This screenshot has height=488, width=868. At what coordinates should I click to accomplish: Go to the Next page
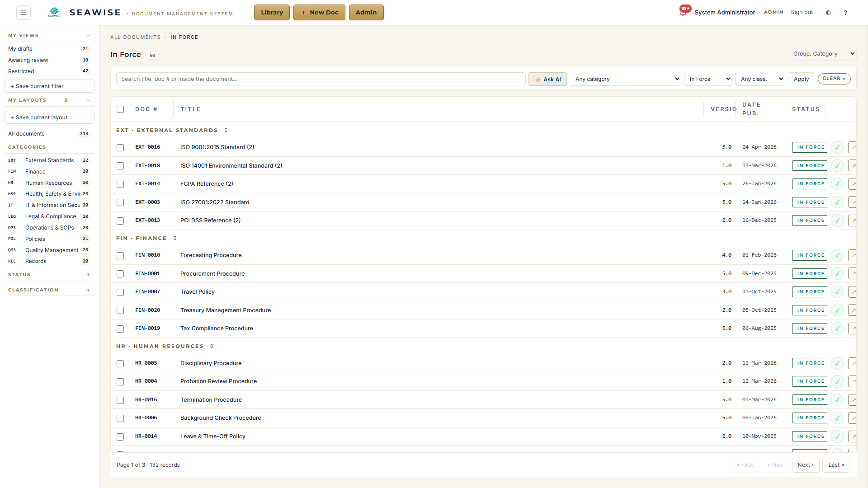(806, 465)
